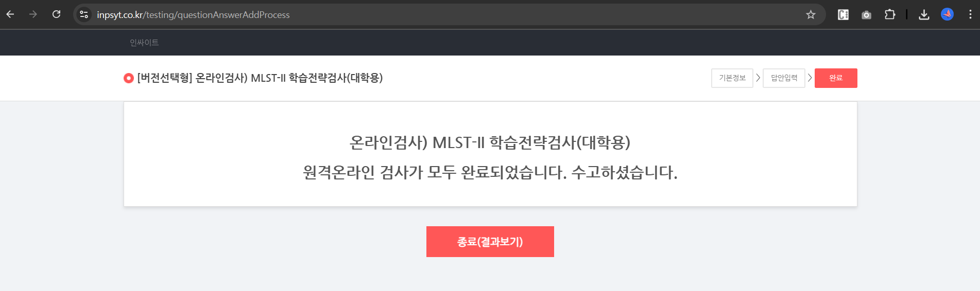Screen dimensions: 980x291
Task: Open the Extensions puzzle menu
Action: click(890, 14)
